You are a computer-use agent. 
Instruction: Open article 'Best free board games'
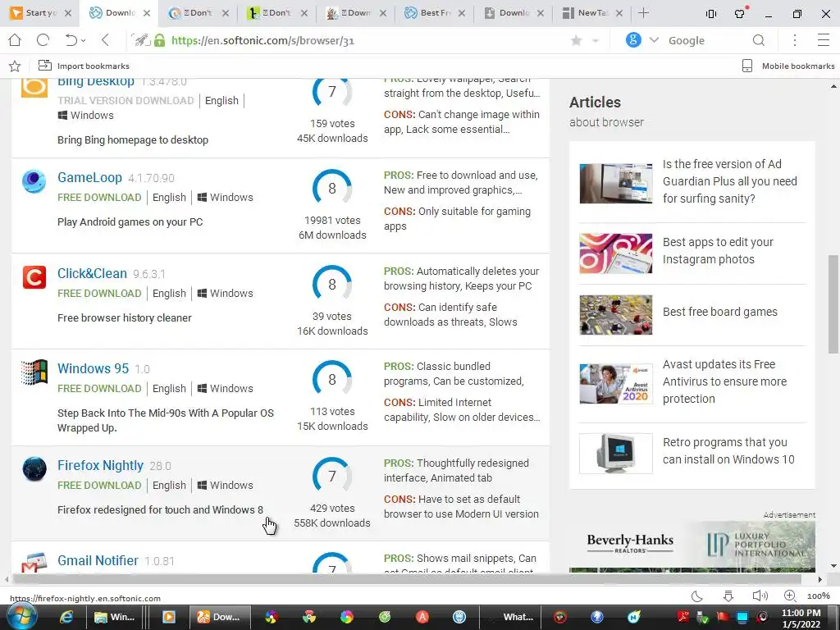coord(719,312)
